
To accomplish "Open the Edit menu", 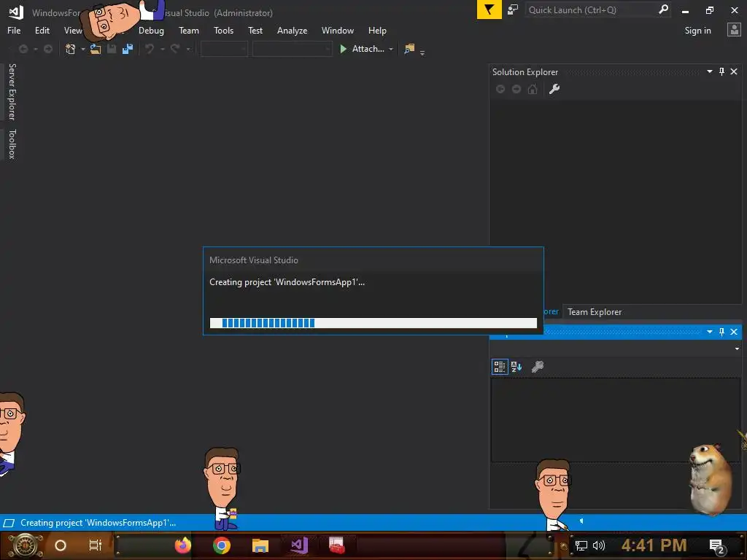I will 42,31.
